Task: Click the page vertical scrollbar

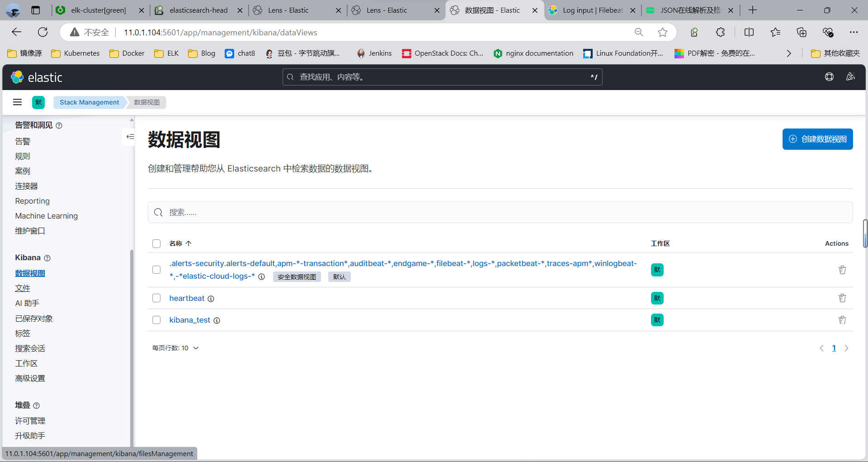Action: [x=865, y=233]
